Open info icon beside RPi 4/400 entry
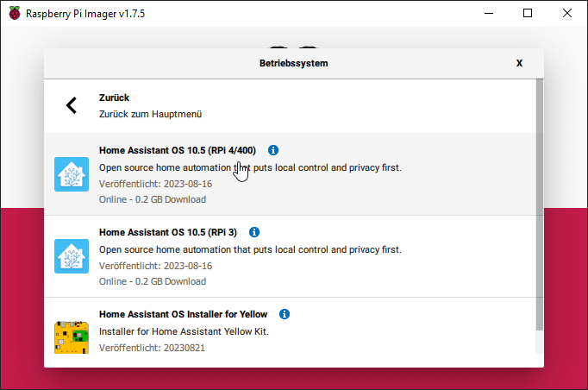This screenshot has width=588, height=390. (x=273, y=150)
